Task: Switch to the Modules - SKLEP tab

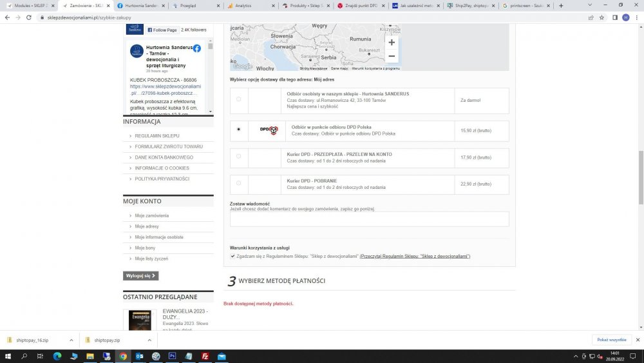Action: [x=30, y=6]
